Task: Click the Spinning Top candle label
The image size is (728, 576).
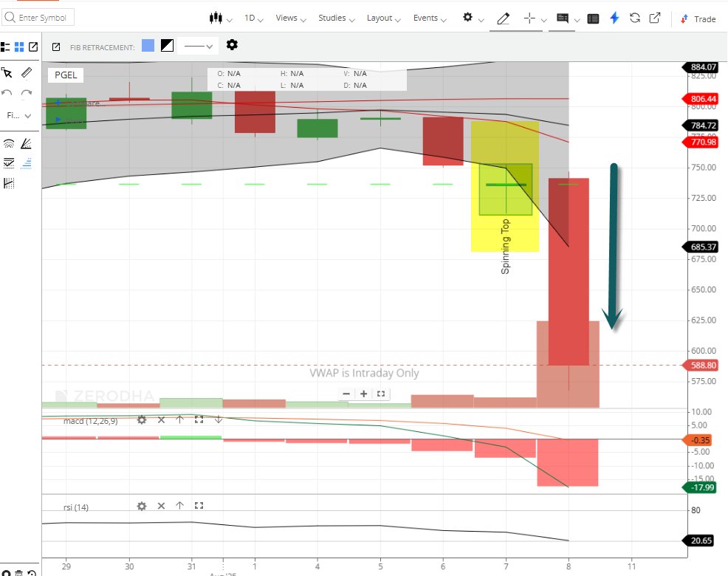Action: coord(505,246)
